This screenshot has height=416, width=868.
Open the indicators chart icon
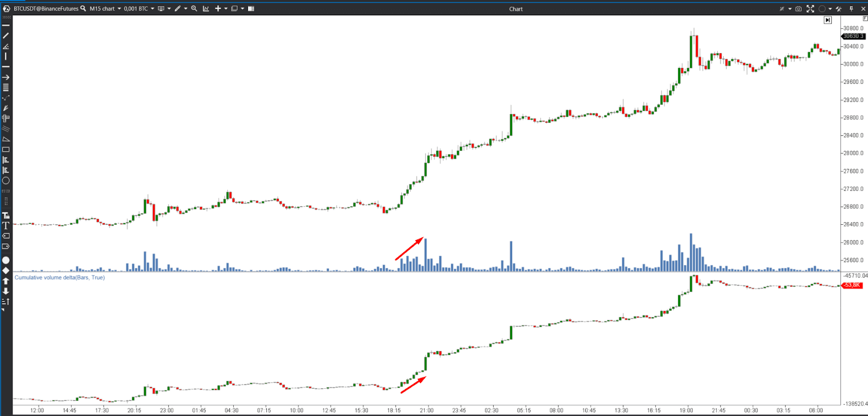click(x=206, y=8)
